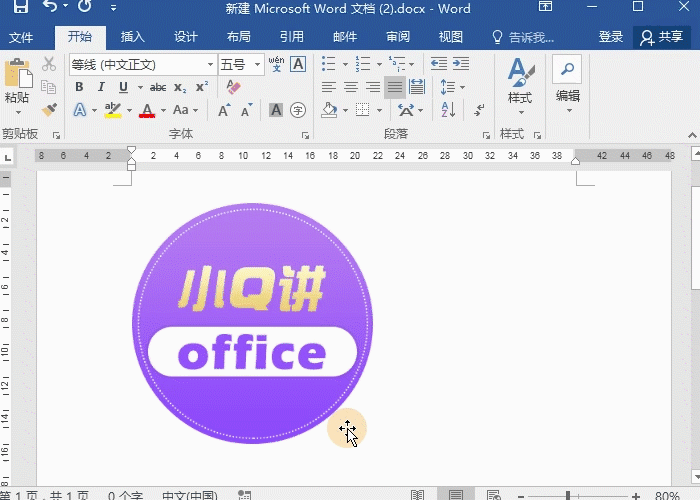Click the bullet list icon
The width and height of the screenshot is (700, 500).
[329, 64]
